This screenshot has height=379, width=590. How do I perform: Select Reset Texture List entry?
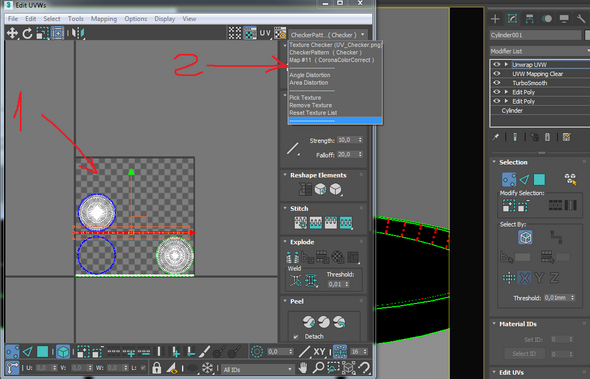tap(313, 113)
